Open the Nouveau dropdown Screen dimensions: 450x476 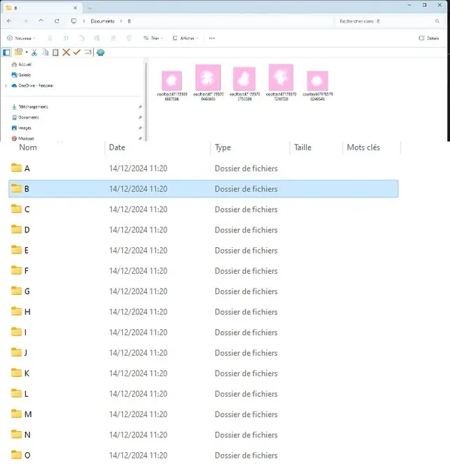tap(21, 38)
